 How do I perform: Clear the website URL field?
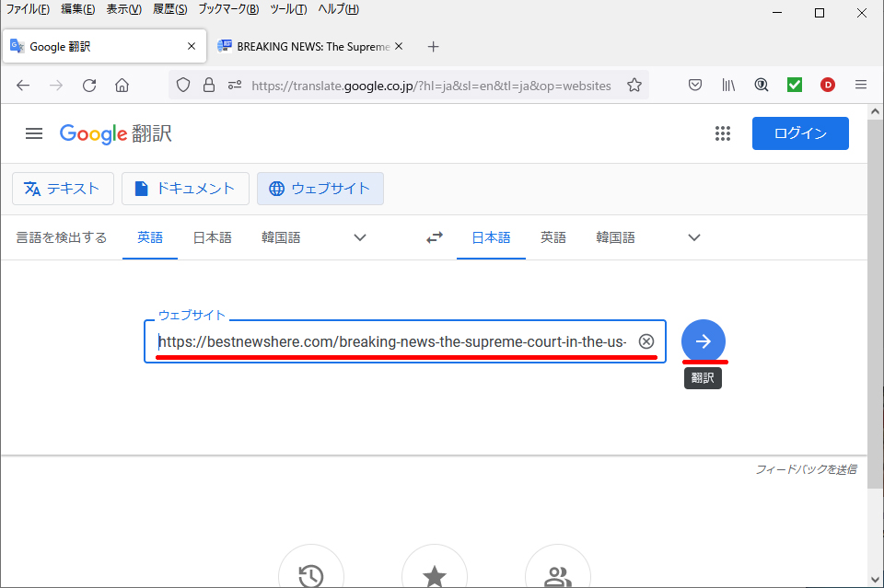point(646,341)
